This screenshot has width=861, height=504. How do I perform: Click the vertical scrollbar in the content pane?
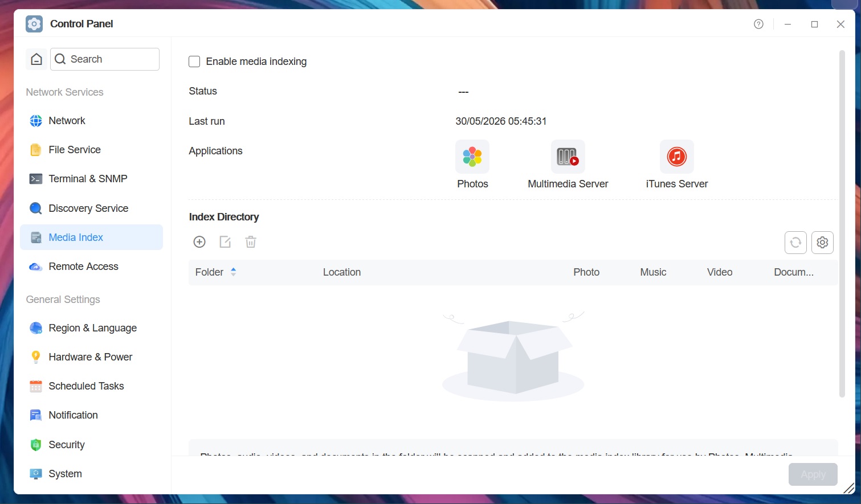click(842, 224)
